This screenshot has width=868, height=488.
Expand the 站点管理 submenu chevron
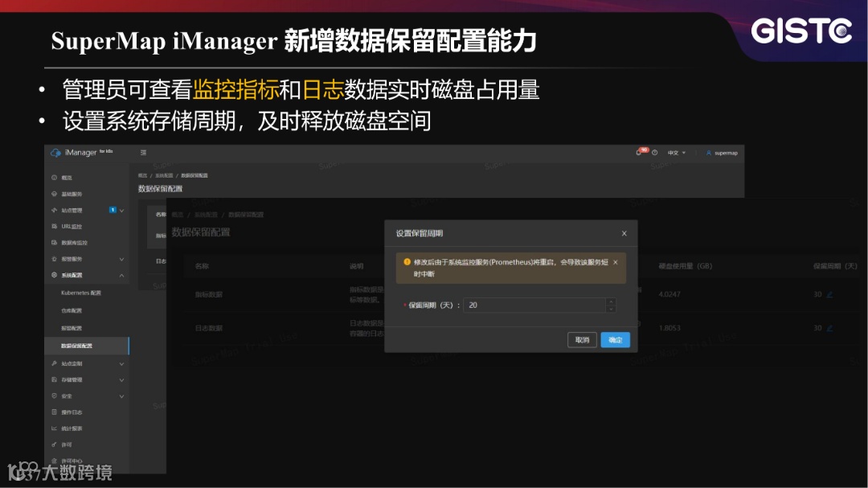(x=122, y=211)
